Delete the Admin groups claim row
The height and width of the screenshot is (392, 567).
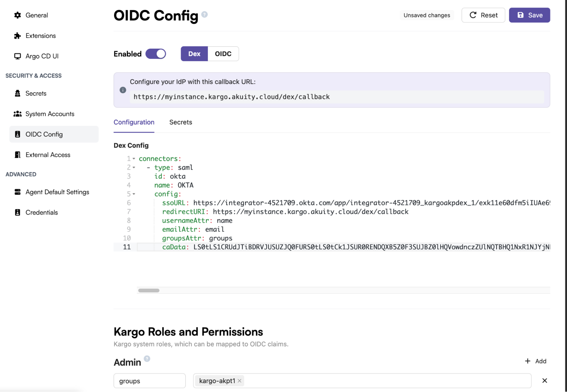click(x=544, y=380)
